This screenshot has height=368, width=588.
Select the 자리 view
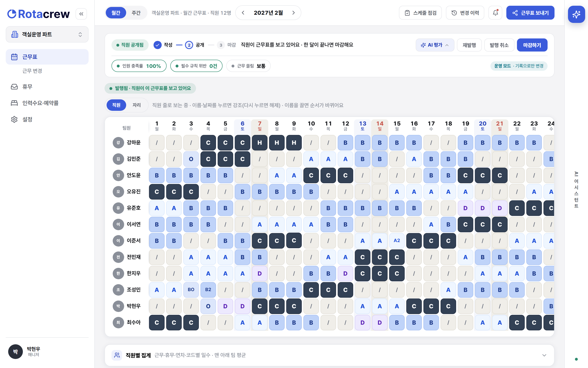pos(137,105)
